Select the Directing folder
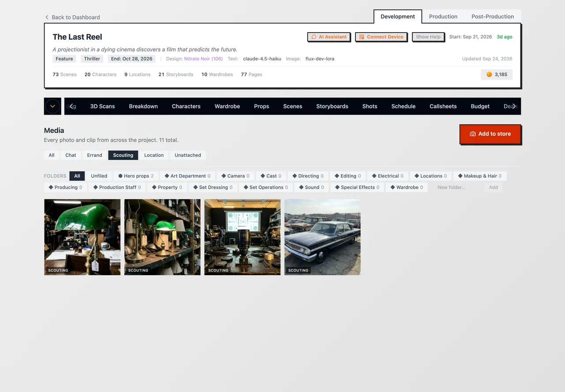Image resolution: width=565 pixels, height=392 pixels. pyautogui.click(x=308, y=176)
